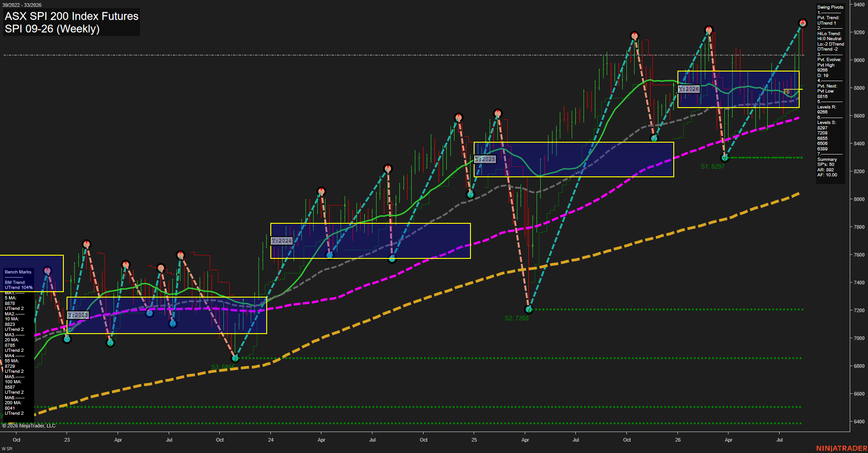Viewport: 868px width, 453px height.
Task: Click the F0 label in 2026 box
Action: tap(786, 92)
